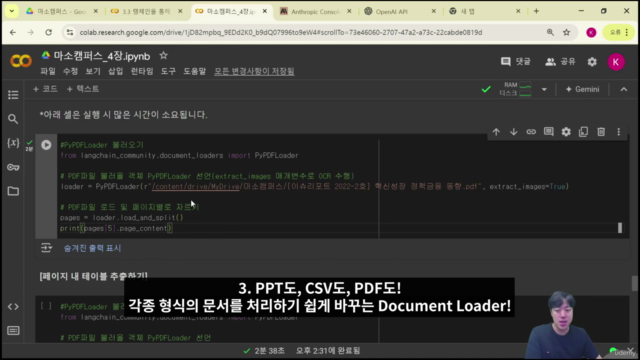This screenshot has height=360, width=640.
Task: Switch to the OpenAI API tab
Action: (400, 11)
